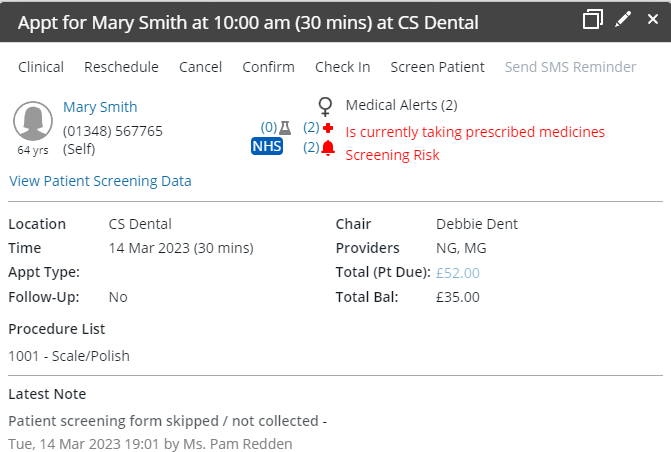Click Confirm in the action bar

click(268, 67)
